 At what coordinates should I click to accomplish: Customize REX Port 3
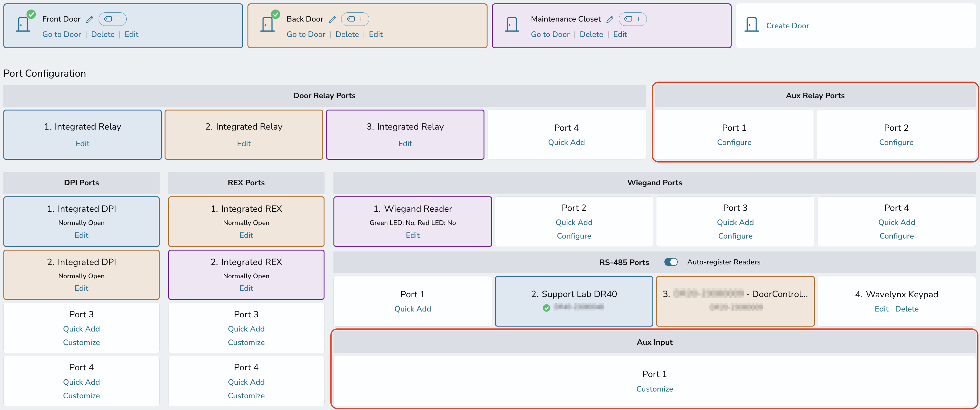tap(246, 342)
